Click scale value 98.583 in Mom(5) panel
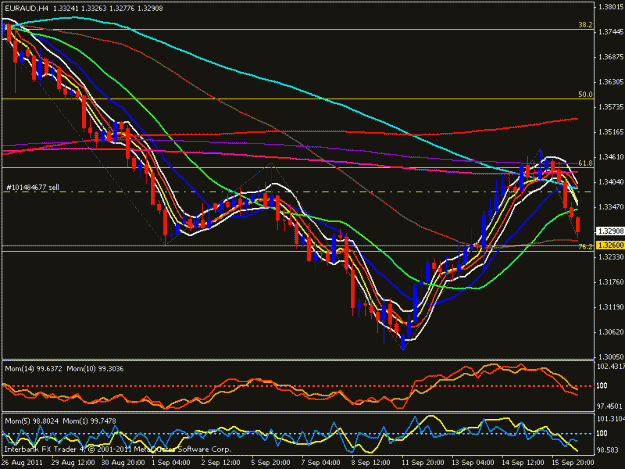625x469 pixels. (608, 450)
